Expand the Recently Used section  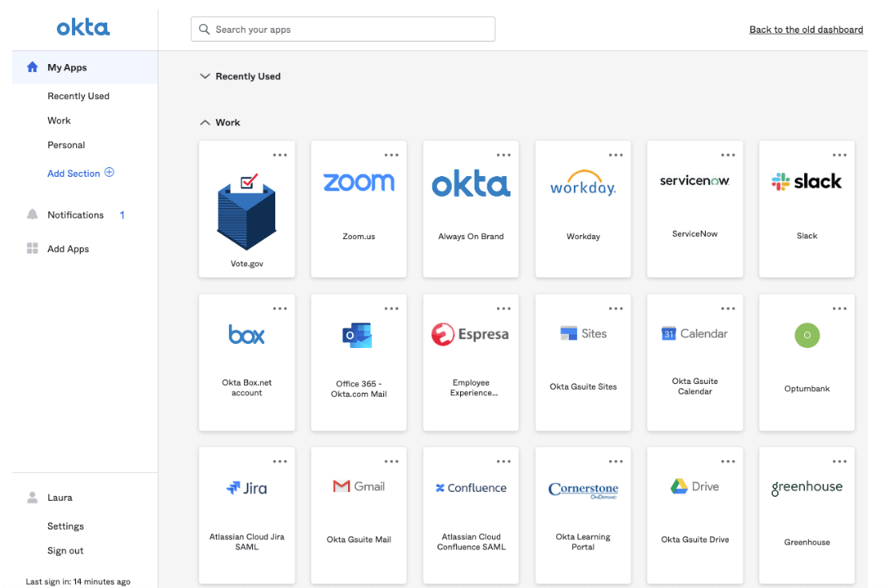tap(205, 77)
